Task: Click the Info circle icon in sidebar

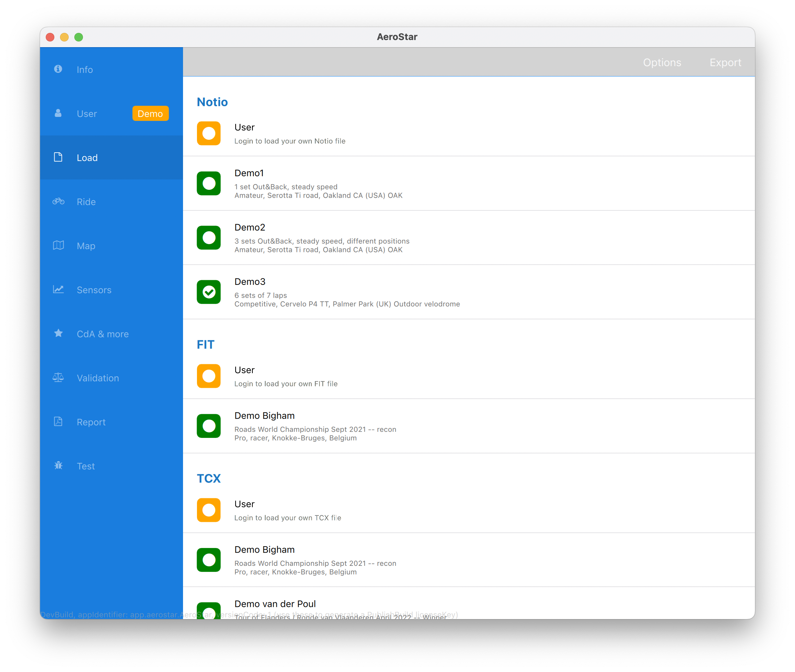Action: pos(58,69)
